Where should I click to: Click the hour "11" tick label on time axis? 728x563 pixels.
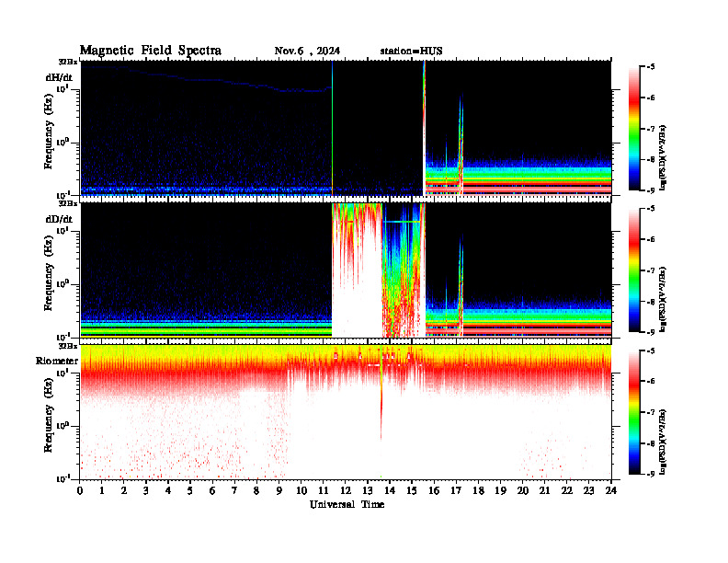pos(324,491)
